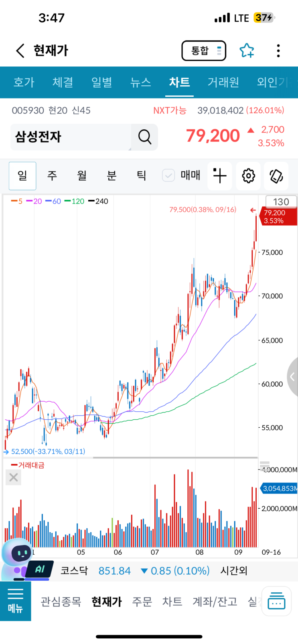Tap 시간외 in the ticker bar
298x644 pixels.
(x=234, y=570)
